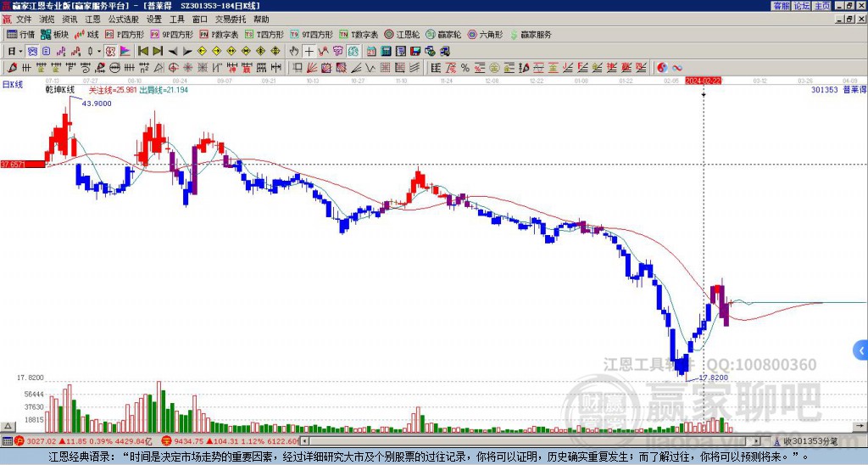Click the blue truck icon

click(x=445, y=52)
